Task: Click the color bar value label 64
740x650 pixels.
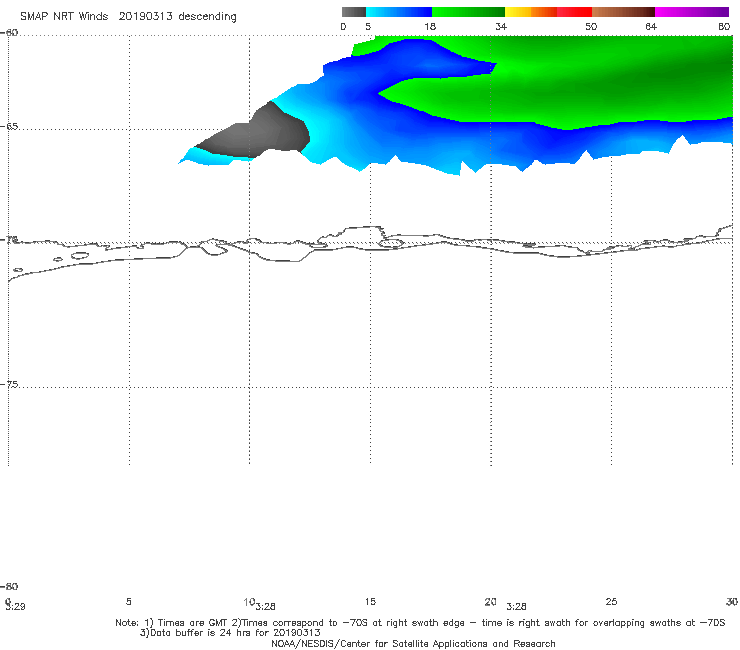Action: point(651,27)
